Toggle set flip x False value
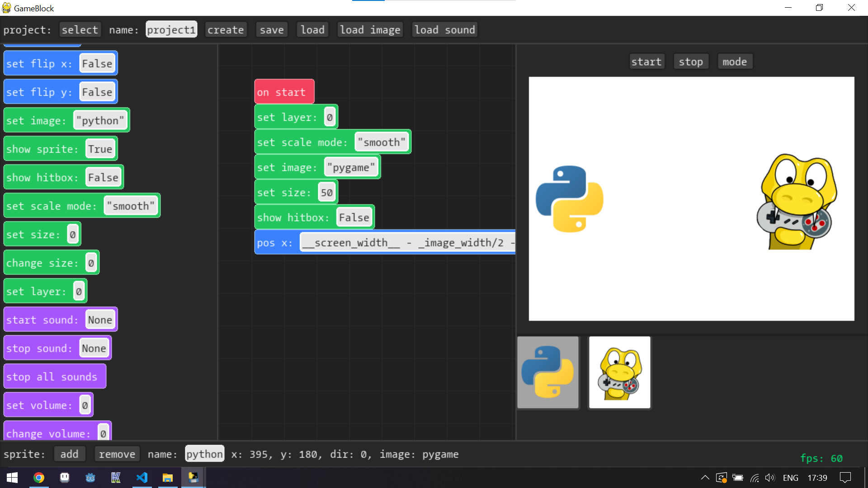The width and height of the screenshot is (868, 488). (97, 64)
